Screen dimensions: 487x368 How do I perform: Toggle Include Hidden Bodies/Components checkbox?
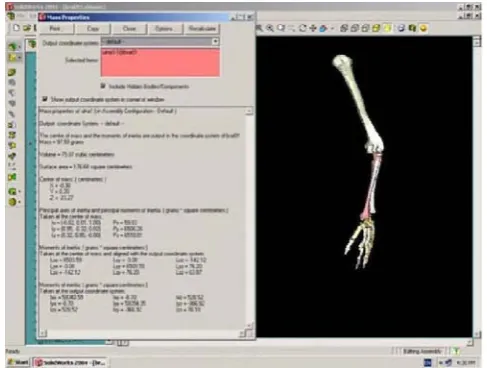point(103,86)
